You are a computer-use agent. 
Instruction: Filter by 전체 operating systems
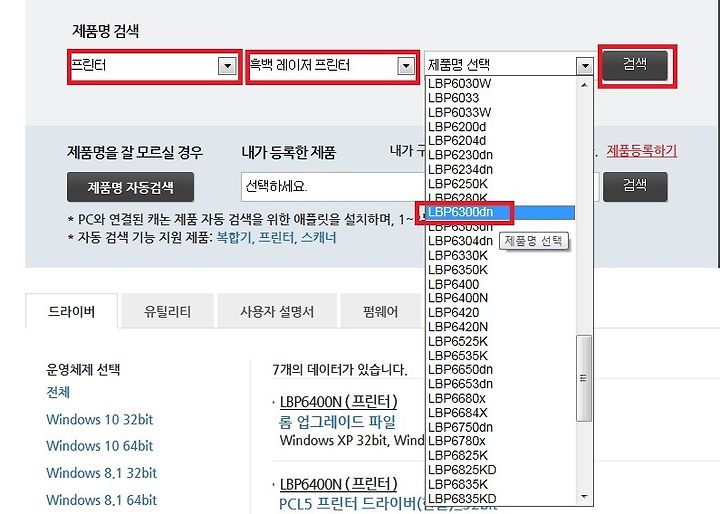(x=58, y=393)
